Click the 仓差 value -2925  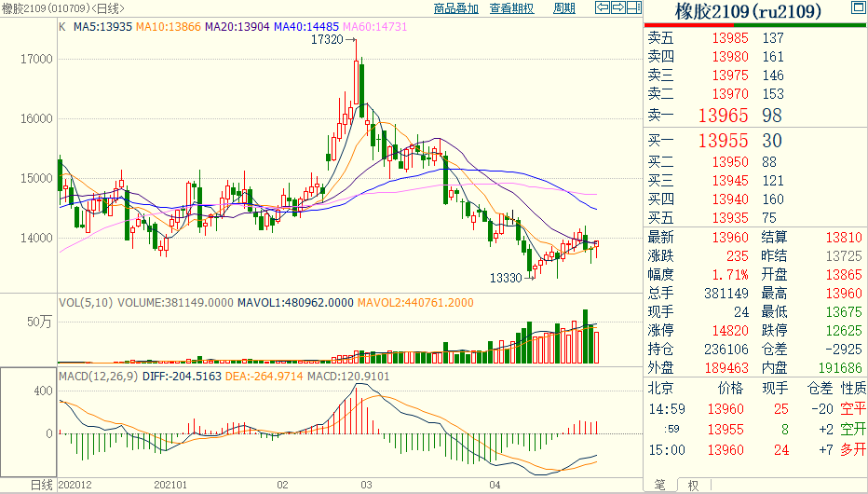click(843, 350)
